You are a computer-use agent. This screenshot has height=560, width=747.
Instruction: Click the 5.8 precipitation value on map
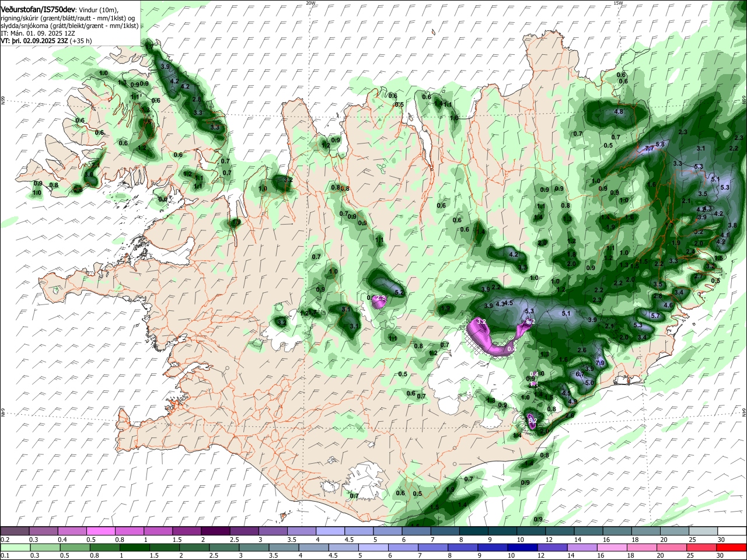click(x=660, y=144)
